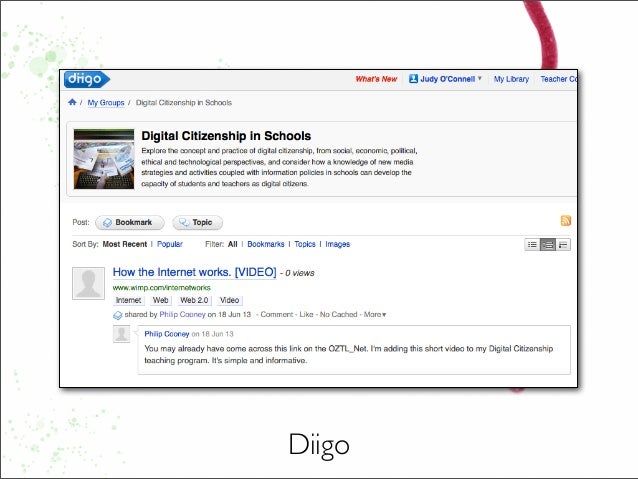The image size is (638, 479).
Task: Click bookmark icon beside 'shared by'
Action: 118,315
